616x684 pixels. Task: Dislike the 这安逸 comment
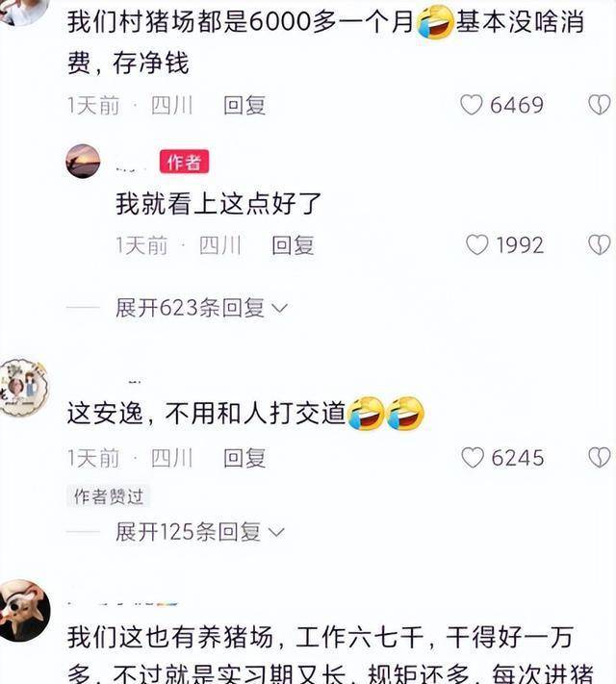599,458
